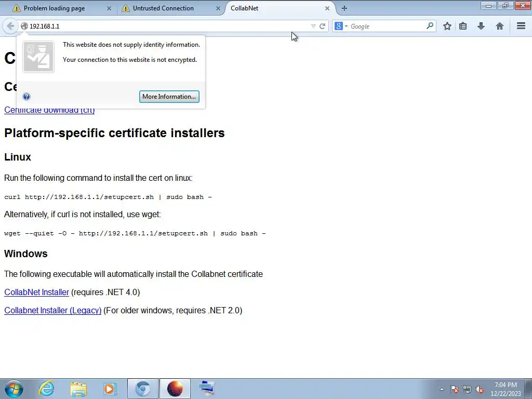Open a new tab with the plus button

344,8
